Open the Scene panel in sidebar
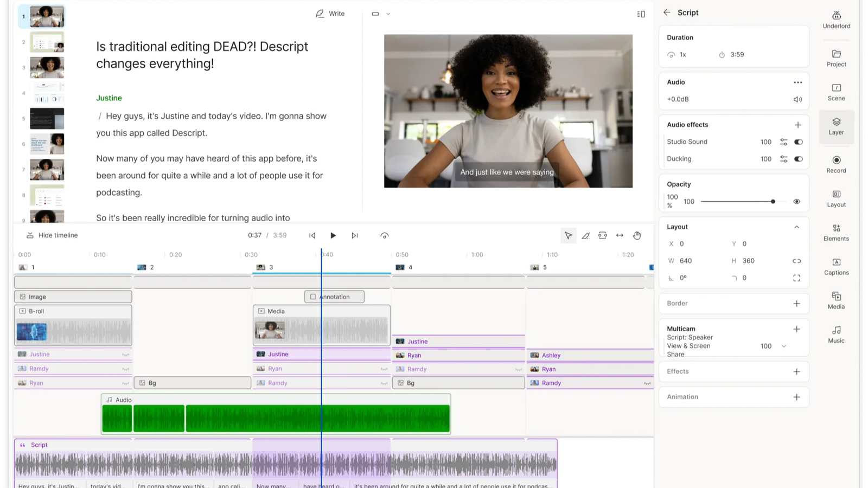This screenshot has width=868, height=488. tap(836, 92)
